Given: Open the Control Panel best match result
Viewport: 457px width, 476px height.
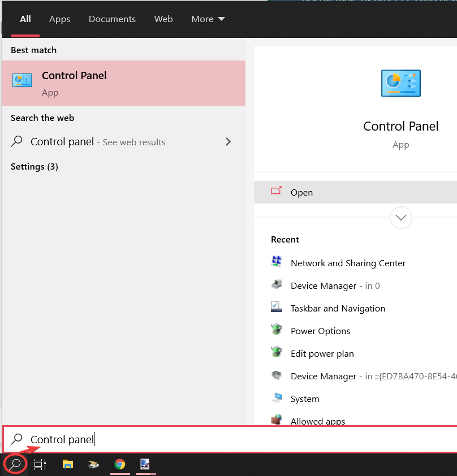Looking at the screenshot, I should tap(124, 83).
